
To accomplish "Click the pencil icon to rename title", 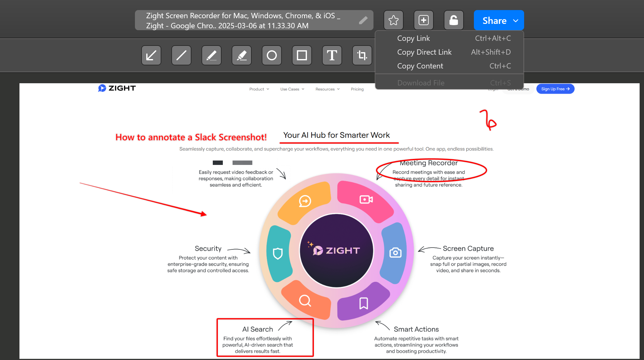I will 363,20.
